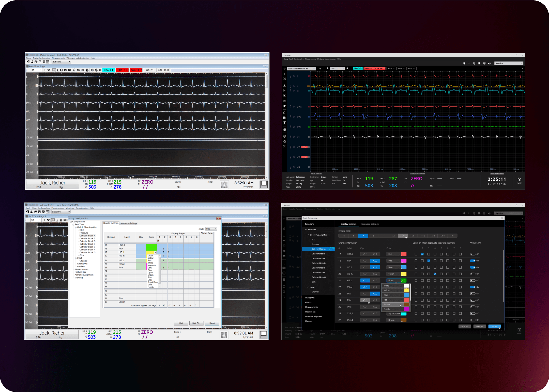549x392 pixels.
Task: Click the print icon in the left sidebar
Action: pyautogui.click(x=285, y=128)
